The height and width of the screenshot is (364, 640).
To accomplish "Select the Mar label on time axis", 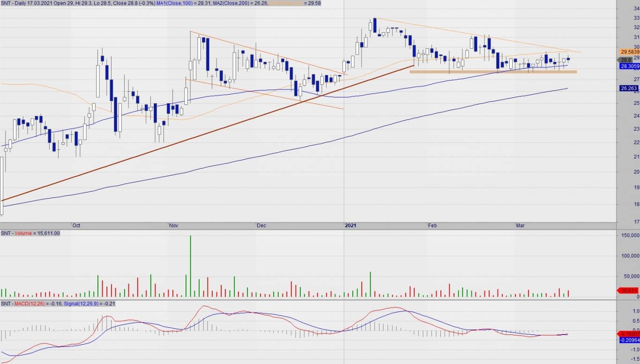I will click(x=520, y=226).
